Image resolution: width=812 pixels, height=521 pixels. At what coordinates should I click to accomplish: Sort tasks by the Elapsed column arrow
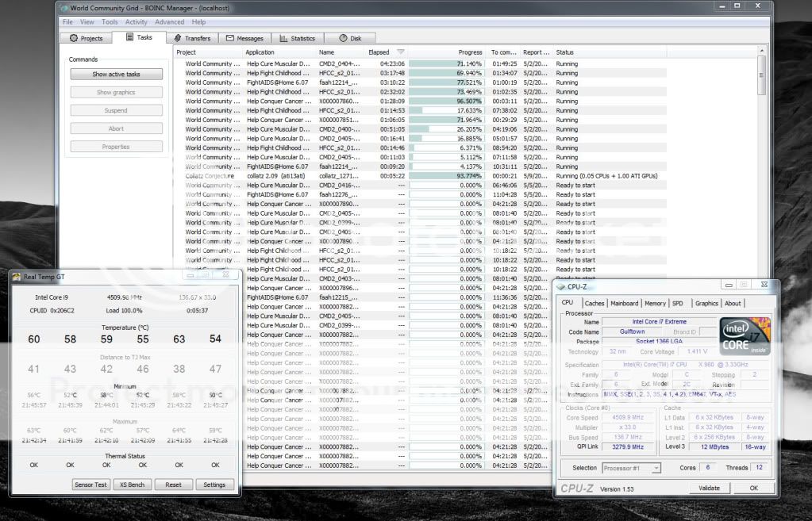tap(400, 52)
